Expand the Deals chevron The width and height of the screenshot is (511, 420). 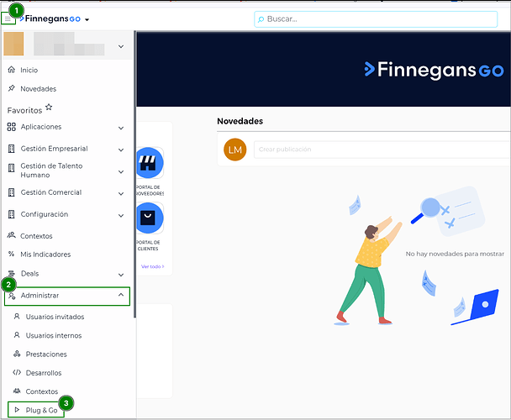[121, 275]
